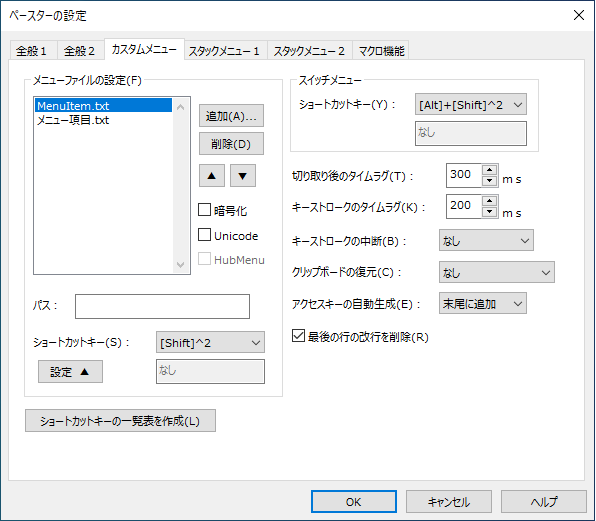596x521 pixels.
Task: Click the 削除(D) button
Action: coord(231,144)
